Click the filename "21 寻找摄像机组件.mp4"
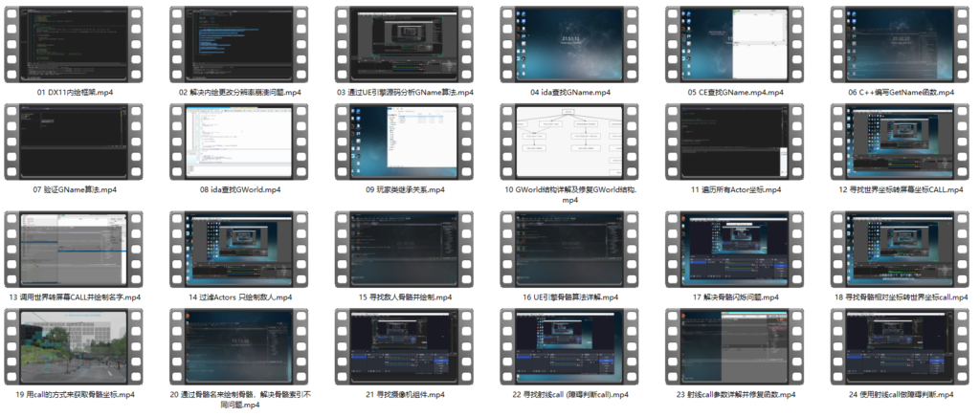Viewport: 980px width, 417px height. click(x=405, y=395)
